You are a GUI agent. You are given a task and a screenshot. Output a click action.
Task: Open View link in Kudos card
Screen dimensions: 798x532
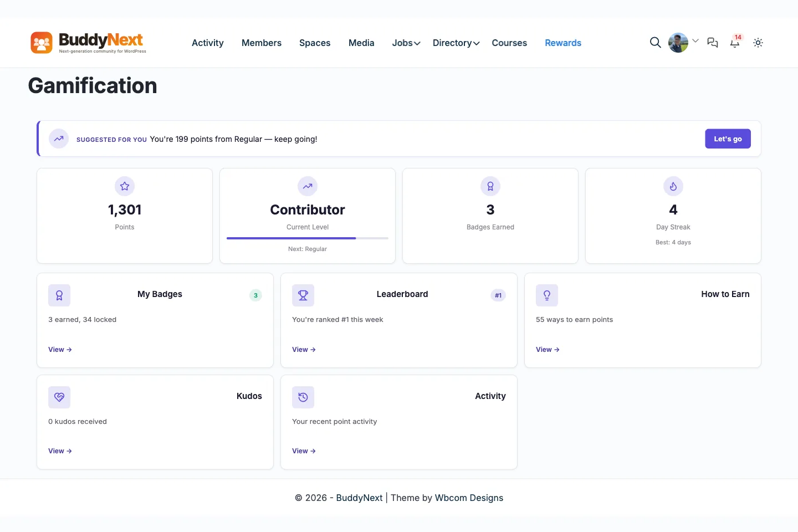(x=60, y=451)
